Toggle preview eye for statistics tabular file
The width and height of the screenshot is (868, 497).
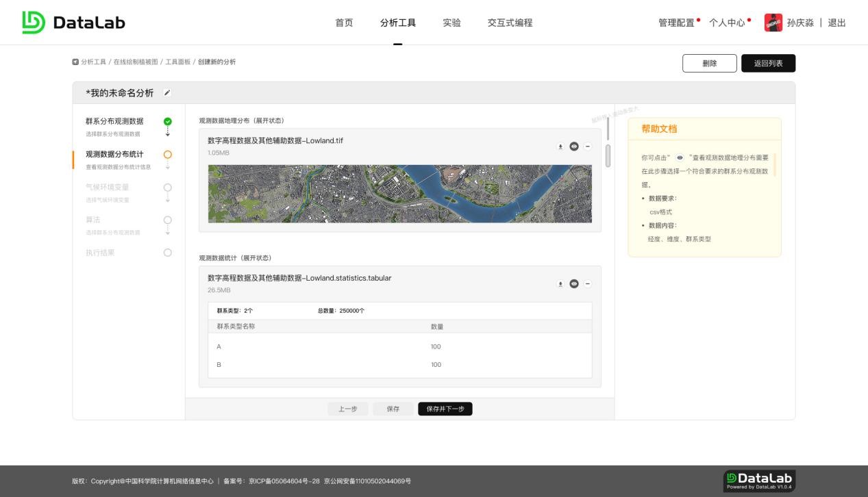point(574,284)
